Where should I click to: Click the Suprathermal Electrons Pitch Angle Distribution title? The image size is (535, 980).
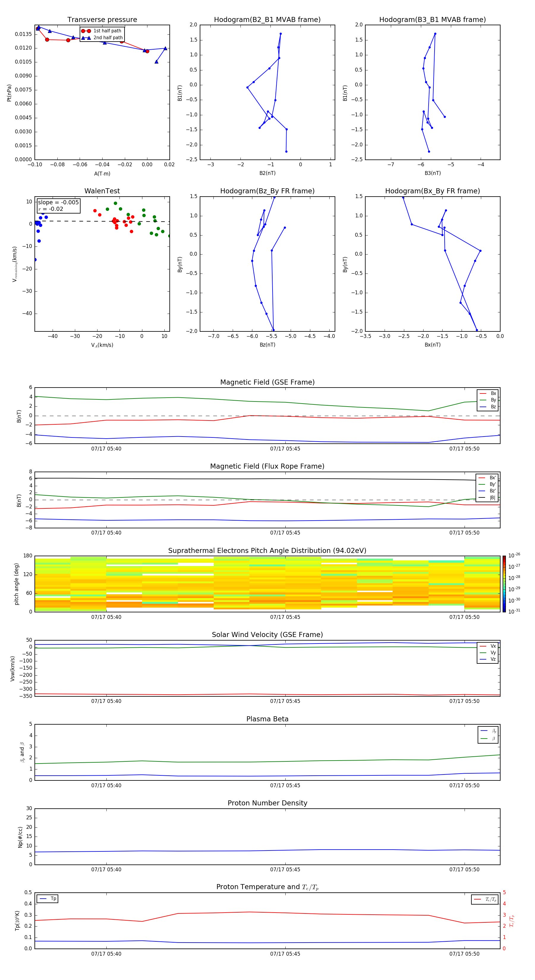click(267, 551)
